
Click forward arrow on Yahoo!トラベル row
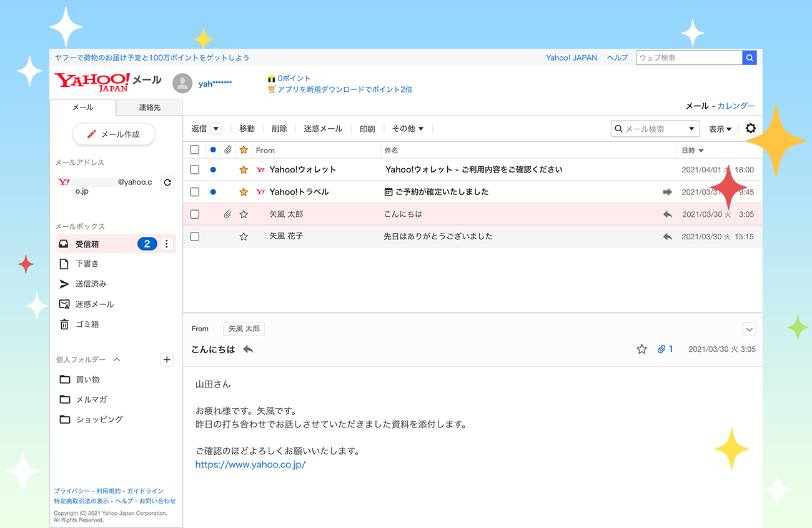[668, 192]
